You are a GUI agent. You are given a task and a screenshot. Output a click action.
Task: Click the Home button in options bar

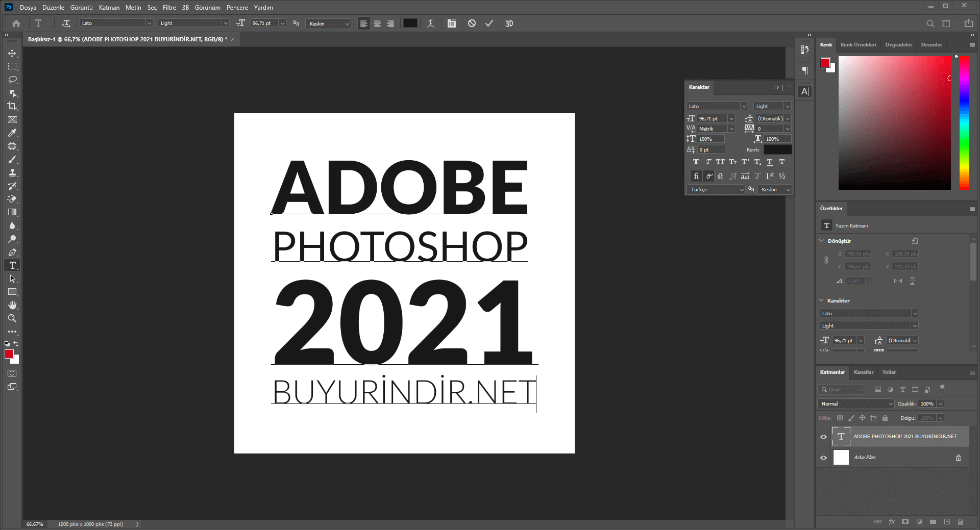(x=16, y=23)
